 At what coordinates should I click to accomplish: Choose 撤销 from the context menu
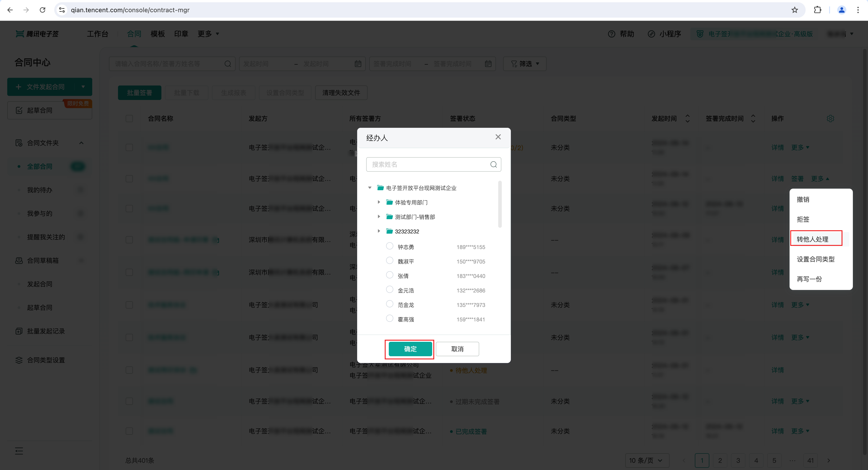coord(803,199)
